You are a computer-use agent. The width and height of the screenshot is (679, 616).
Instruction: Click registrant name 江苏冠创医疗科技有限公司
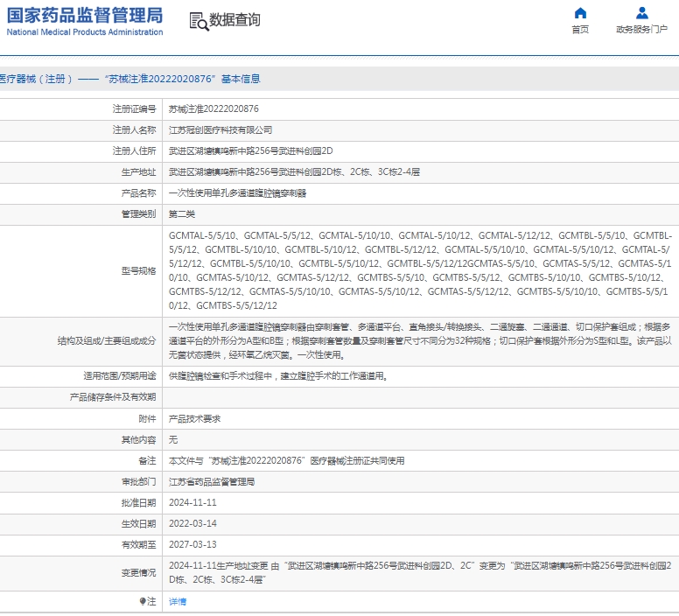click(x=220, y=129)
